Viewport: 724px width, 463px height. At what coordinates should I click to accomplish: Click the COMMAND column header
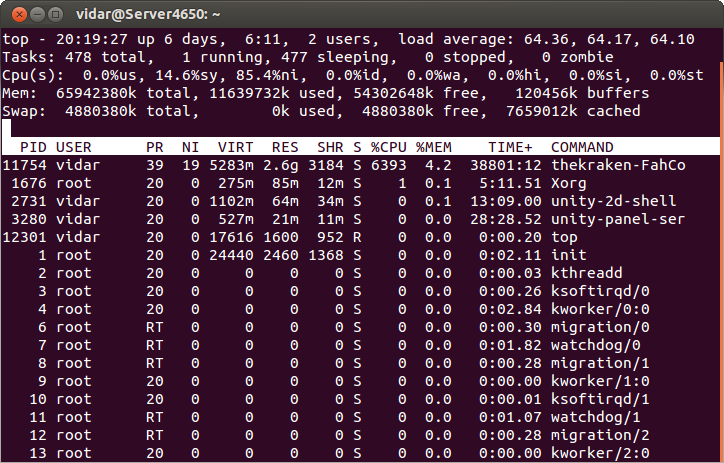click(x=582, y=147)
